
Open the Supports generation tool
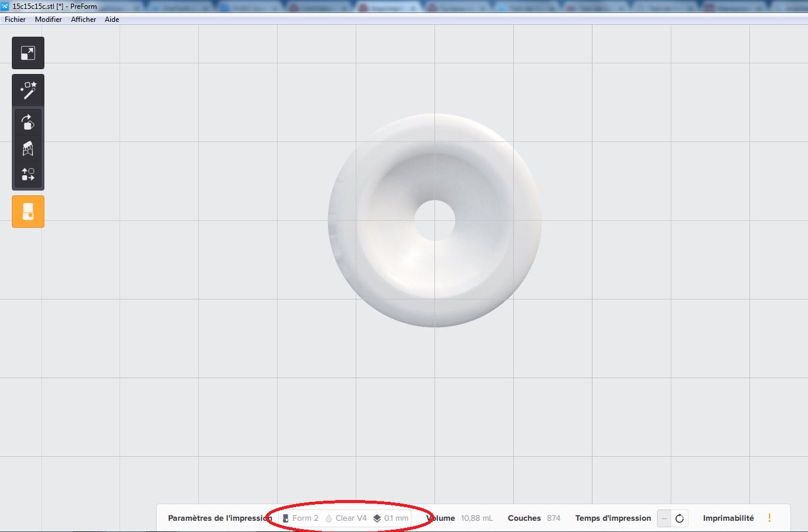coord(28,149)
